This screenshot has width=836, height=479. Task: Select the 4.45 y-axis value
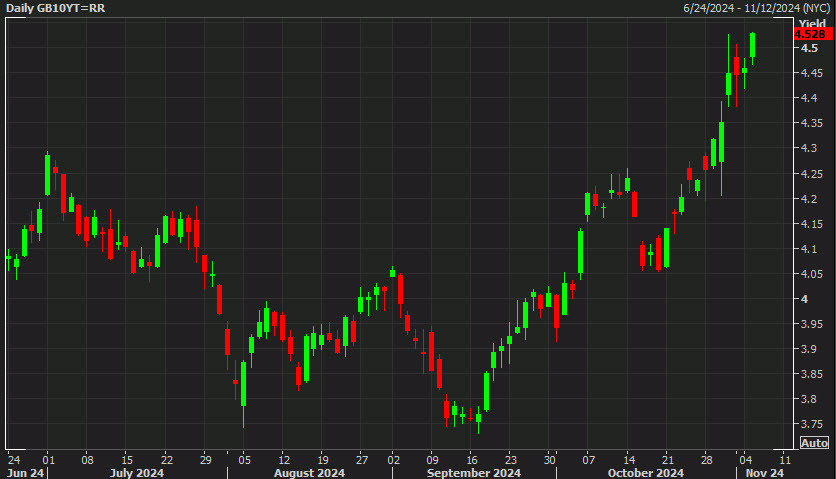811,73
